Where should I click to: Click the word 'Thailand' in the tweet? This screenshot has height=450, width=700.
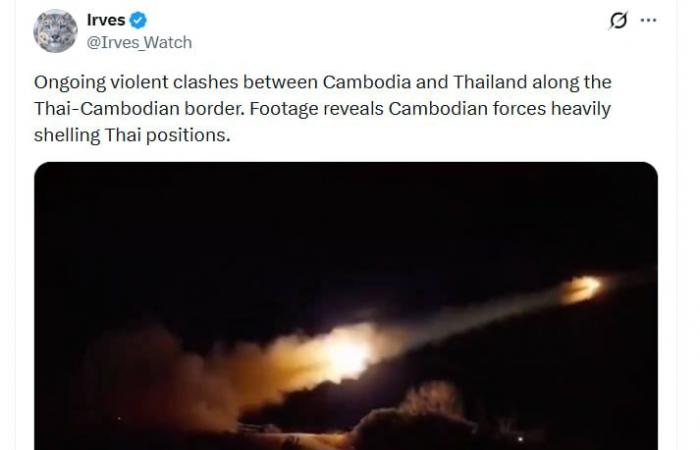tap(490, 82)
